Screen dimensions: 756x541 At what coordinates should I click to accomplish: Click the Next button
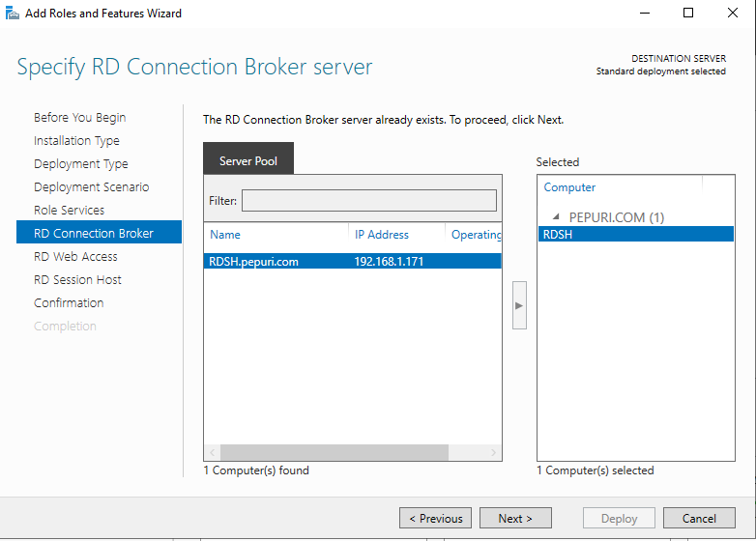tap(515, 518)
